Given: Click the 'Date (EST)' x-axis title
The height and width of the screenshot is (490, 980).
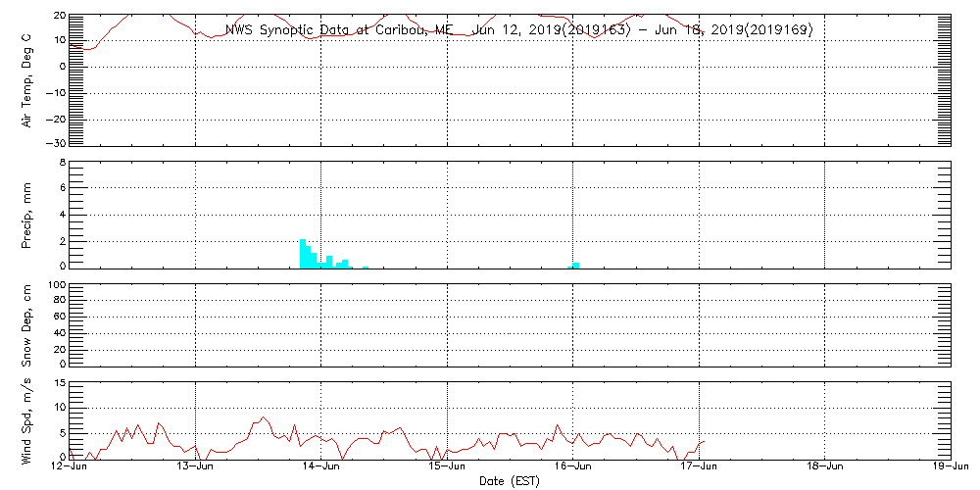Looking at the screenshot, I should pyautogui.click(x=511, y=481).
